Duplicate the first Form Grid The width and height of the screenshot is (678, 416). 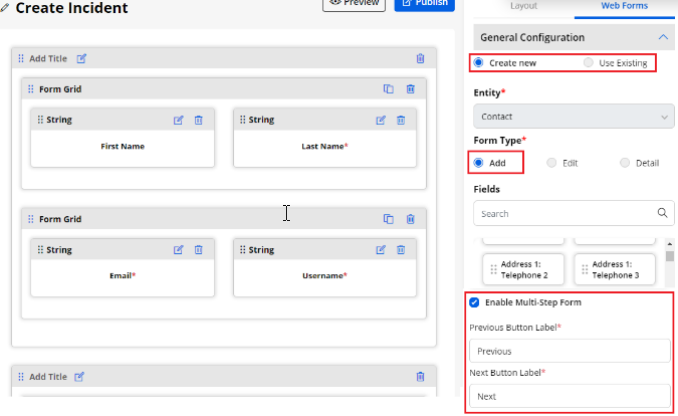click(x=388, y=89)
